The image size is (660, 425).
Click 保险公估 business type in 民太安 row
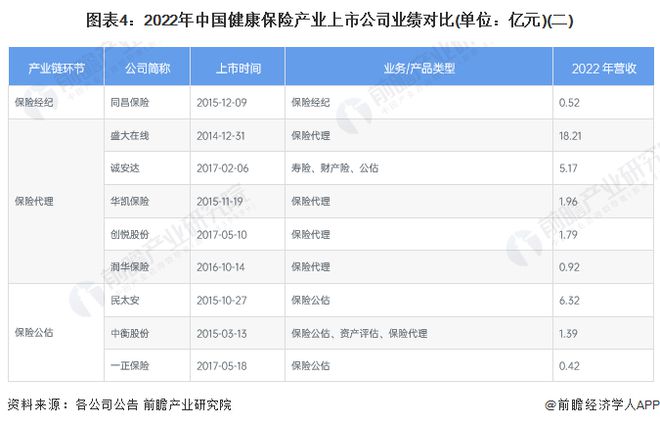click(311, 300)
